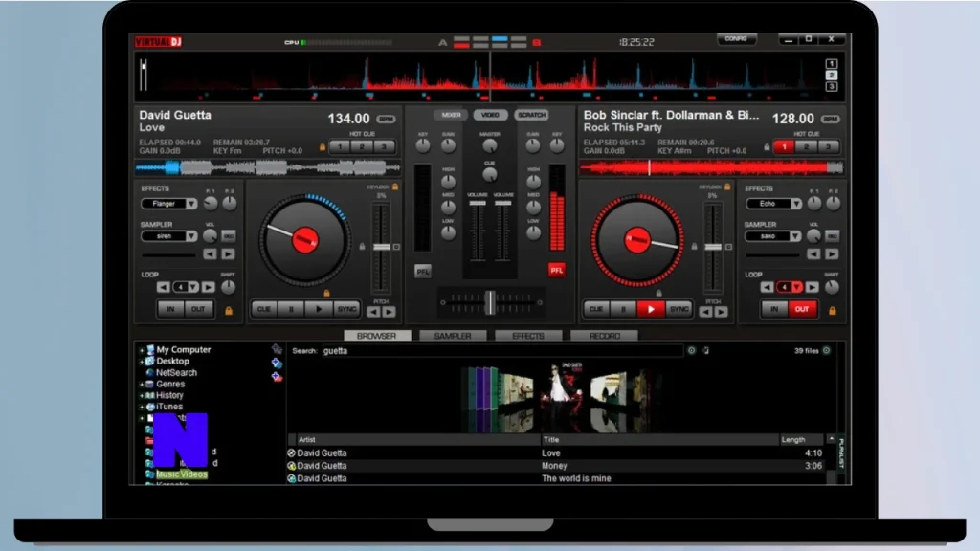Pause the left deck playing Love
This screenshot has height=551, width=980.
pos(291,309)
